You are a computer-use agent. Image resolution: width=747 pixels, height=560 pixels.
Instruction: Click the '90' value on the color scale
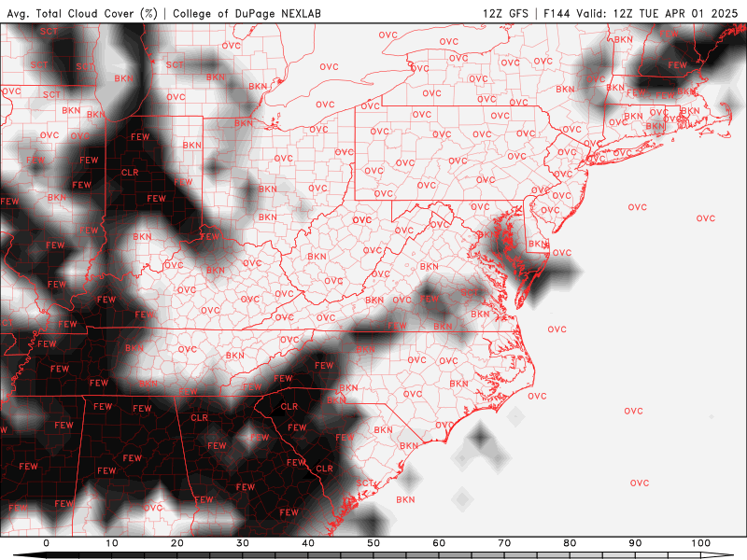(636, 543)
